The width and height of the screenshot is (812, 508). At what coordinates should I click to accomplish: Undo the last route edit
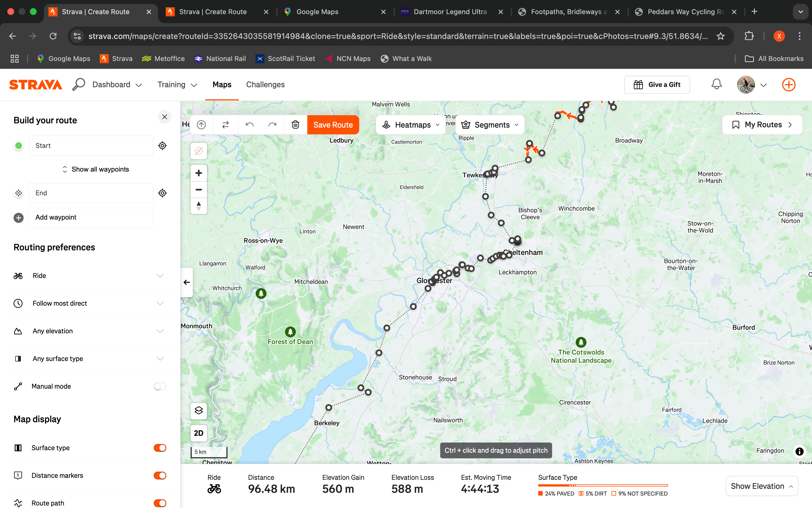point(250,125)
